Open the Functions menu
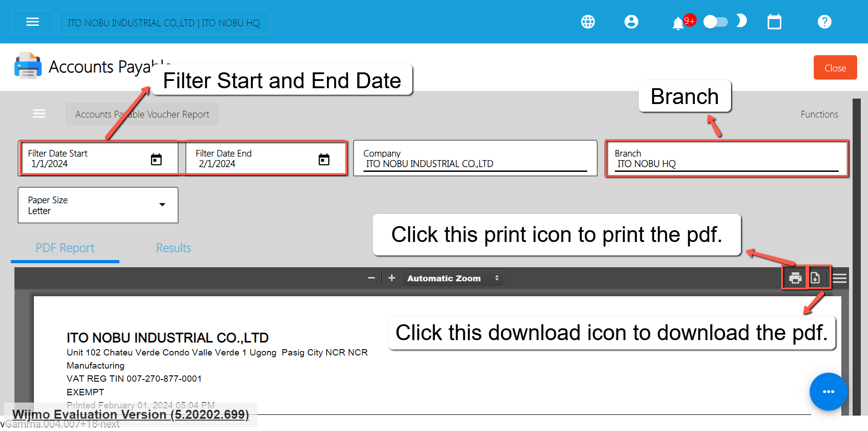The width and height of the screenshot is (868, 431). point(819,114)
